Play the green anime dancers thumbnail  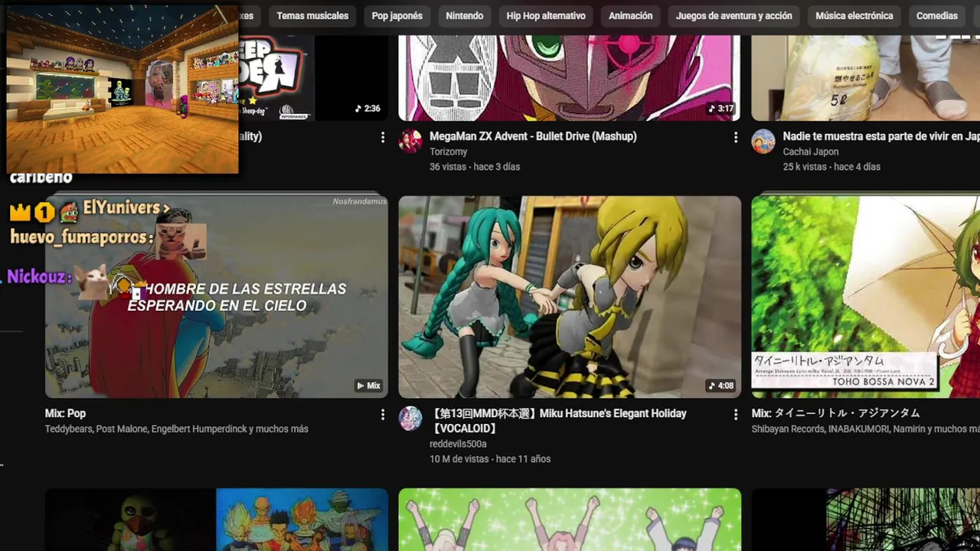pos(570,520)
